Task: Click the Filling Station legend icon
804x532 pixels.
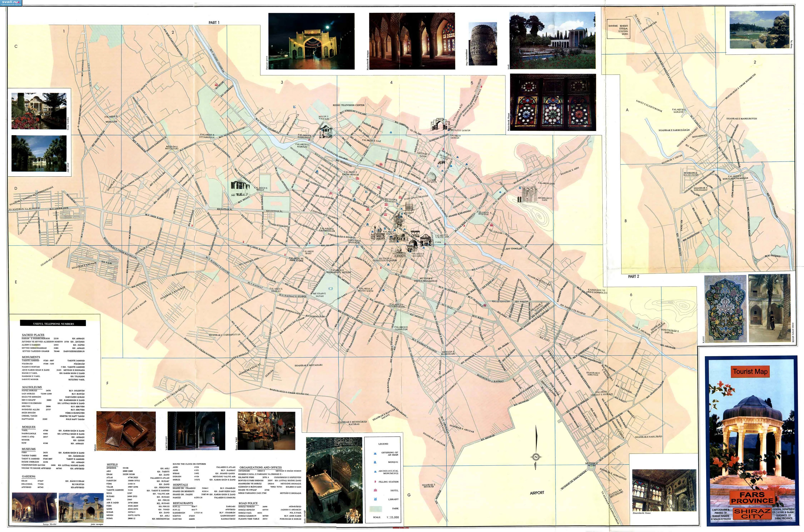Action: point(375,482)
